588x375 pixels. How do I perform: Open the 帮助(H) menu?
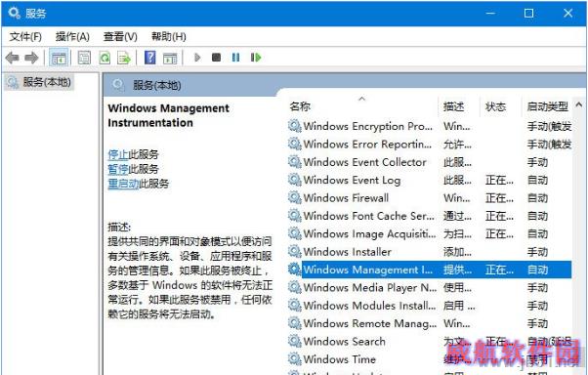point(169,37)
